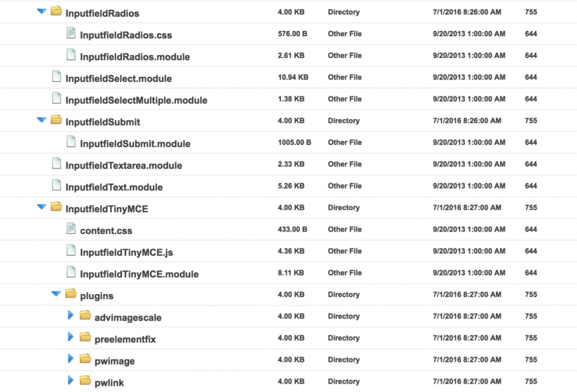577x392 pixels.
Task: Expand the advimagescale folder
Action: pyautogui.click(x=70, y=316)
